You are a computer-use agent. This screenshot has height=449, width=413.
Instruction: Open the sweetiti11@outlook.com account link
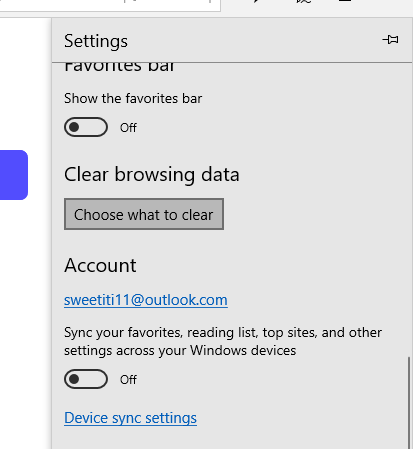[x=146, y=300]
